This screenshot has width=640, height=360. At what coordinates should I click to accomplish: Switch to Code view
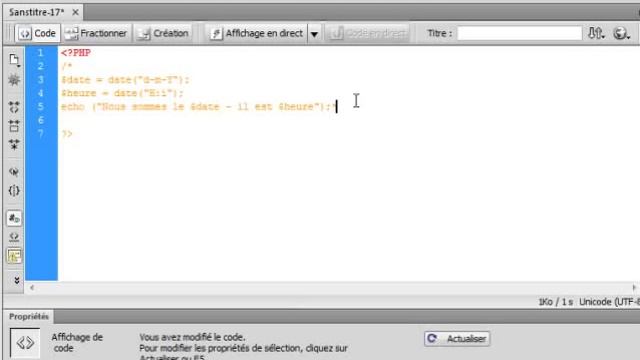coord(38,33)
